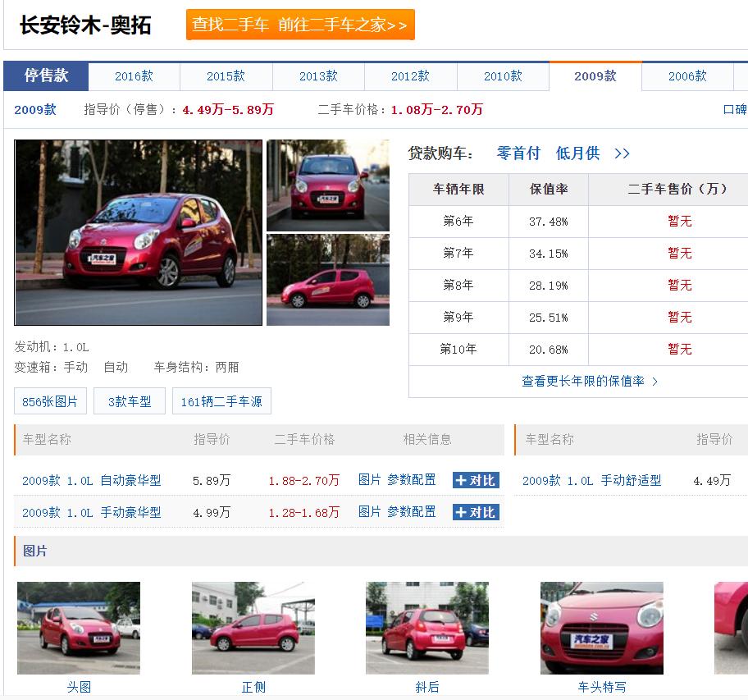Select the 2013款 model year tab
Viewport: 748px width, 700px height.
point(318,76)
